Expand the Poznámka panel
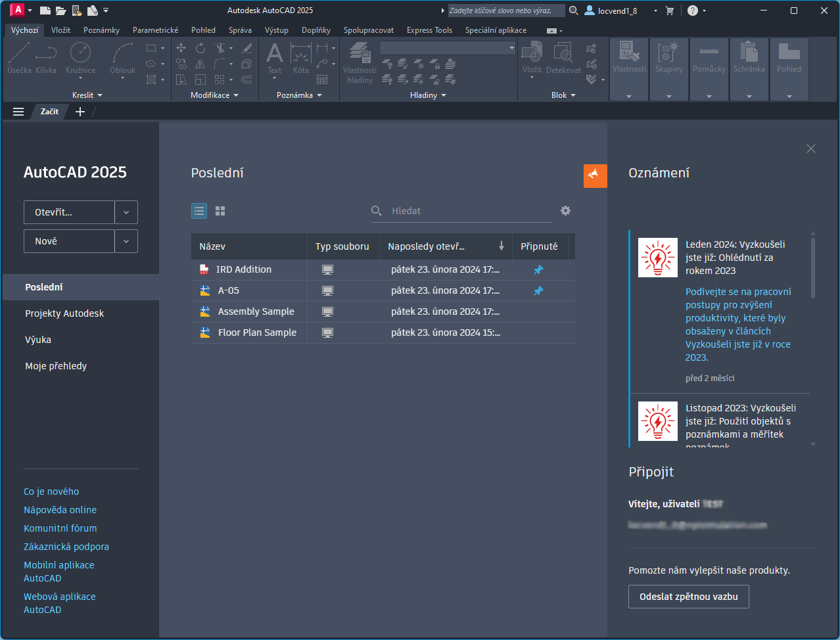The width and height of the screenshot is (840, 640). coord(299,95)
